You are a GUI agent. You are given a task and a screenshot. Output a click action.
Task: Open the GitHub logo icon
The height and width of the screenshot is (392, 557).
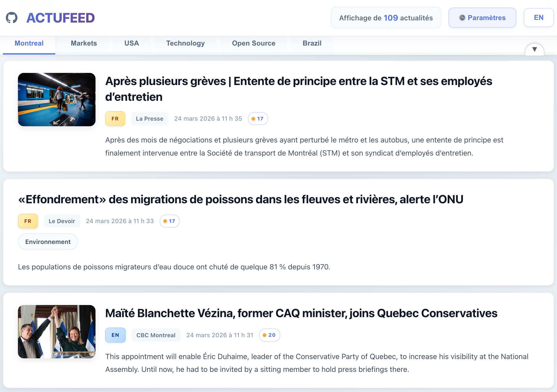pos(12,18)
